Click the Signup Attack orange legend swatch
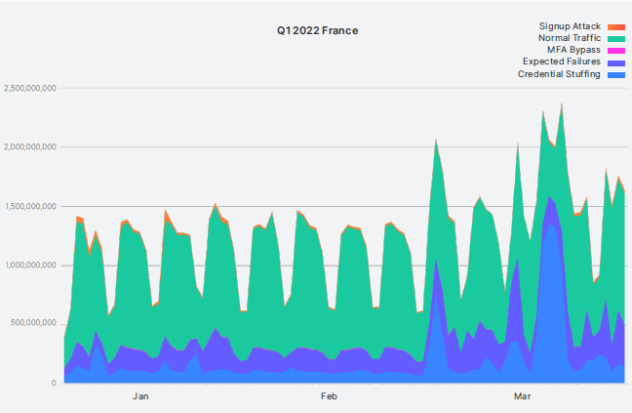The width and height of the screenshot is (632, 413). pos(617,26)
